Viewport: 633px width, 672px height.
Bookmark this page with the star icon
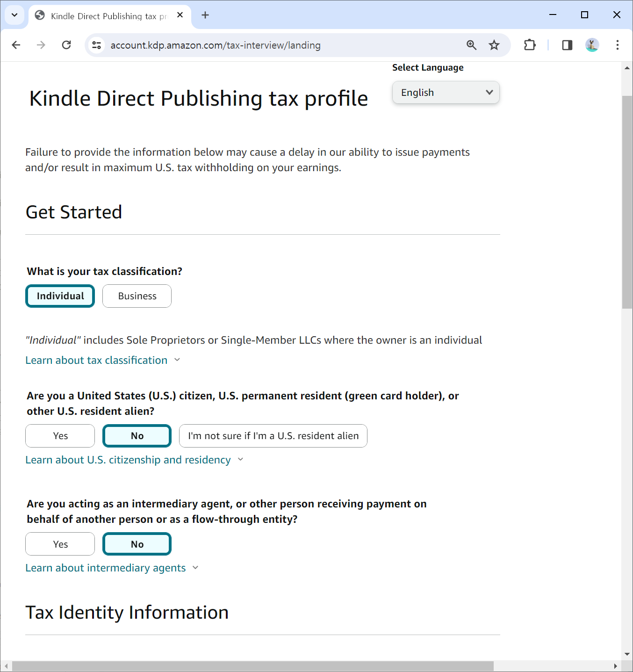(x=494, y=45)
